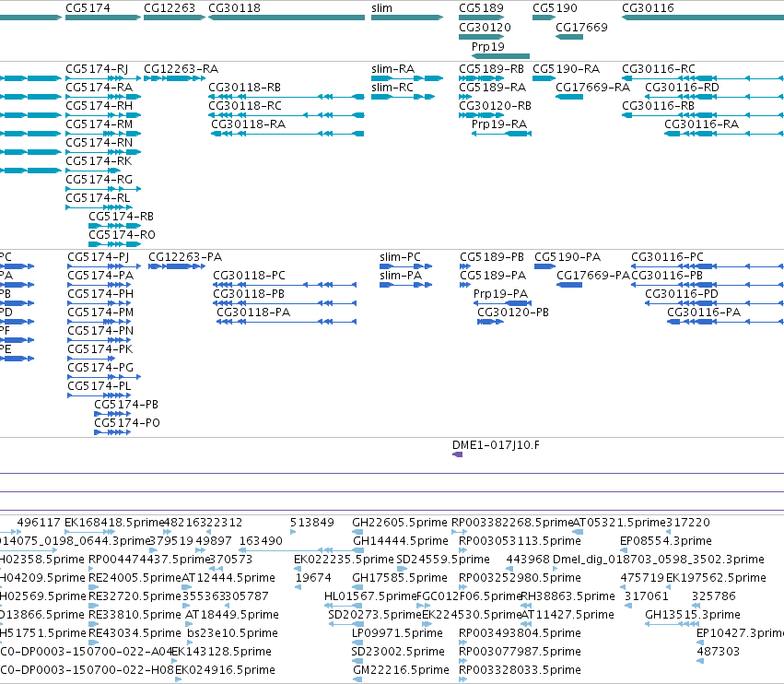This screenshot has width=784, height=684.
Task: Click the slim-RA transcript label
Action: click(393, 69)
